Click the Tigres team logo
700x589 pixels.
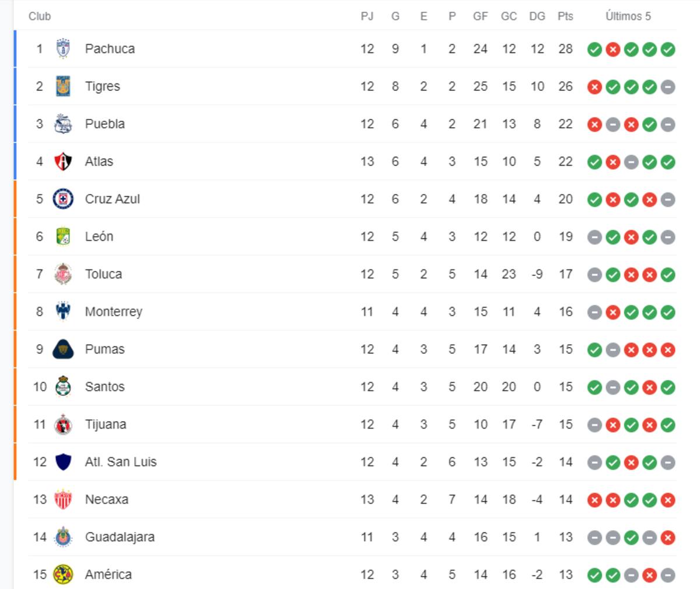[63, 86]
